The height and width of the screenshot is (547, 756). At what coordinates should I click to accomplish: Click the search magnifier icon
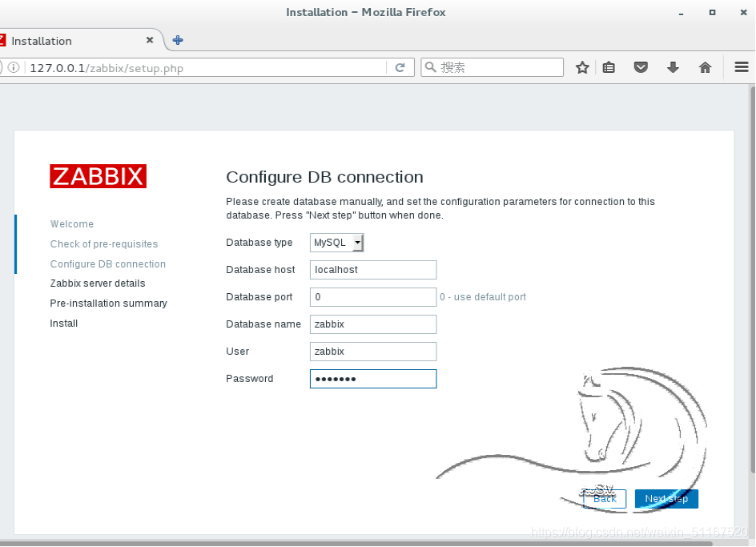[x=431, y=67]
